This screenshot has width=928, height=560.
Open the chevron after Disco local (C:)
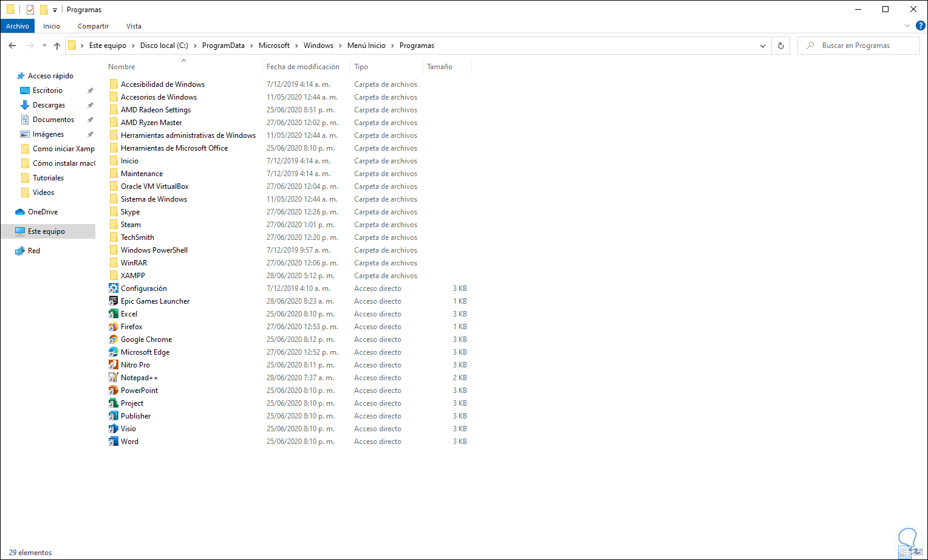click(195, 46)
